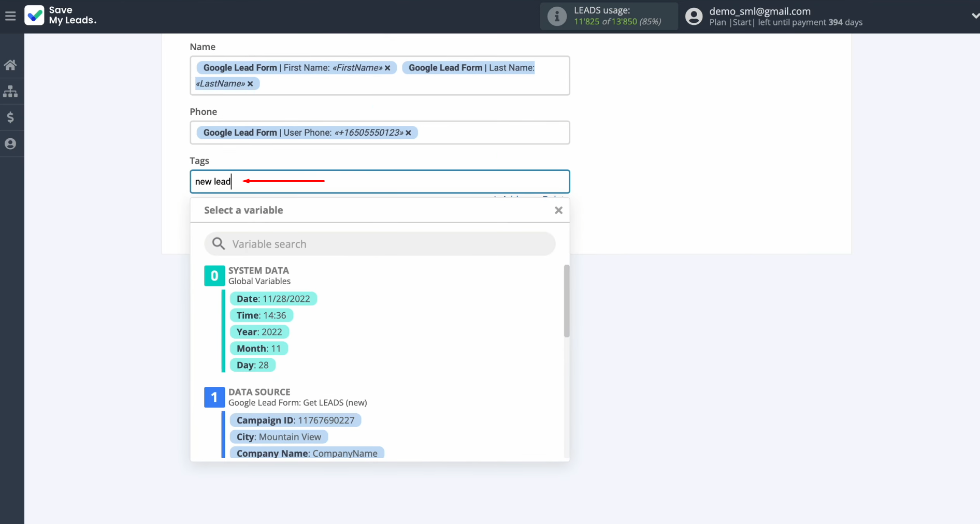Click the DATA SOURCE heading

coord(260,392)
